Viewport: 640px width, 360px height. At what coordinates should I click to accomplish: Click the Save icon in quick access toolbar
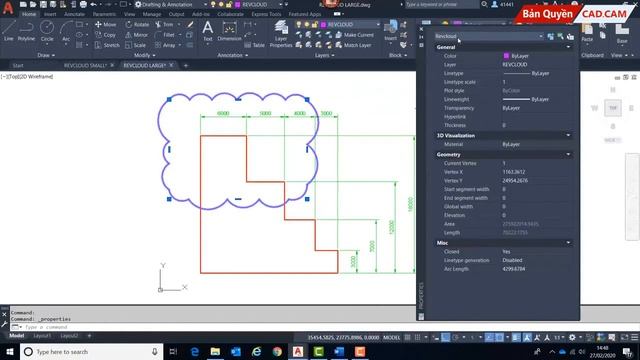point(43,4)
